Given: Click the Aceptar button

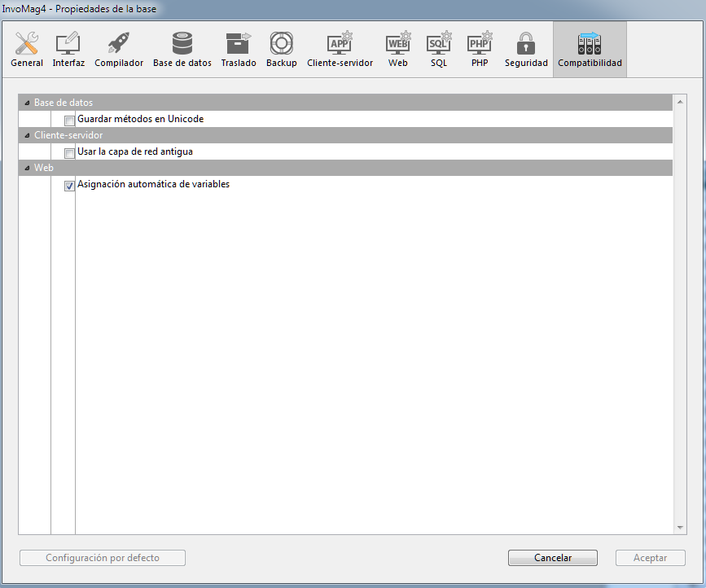Looking at the screenshot, I should pos(650,558).
